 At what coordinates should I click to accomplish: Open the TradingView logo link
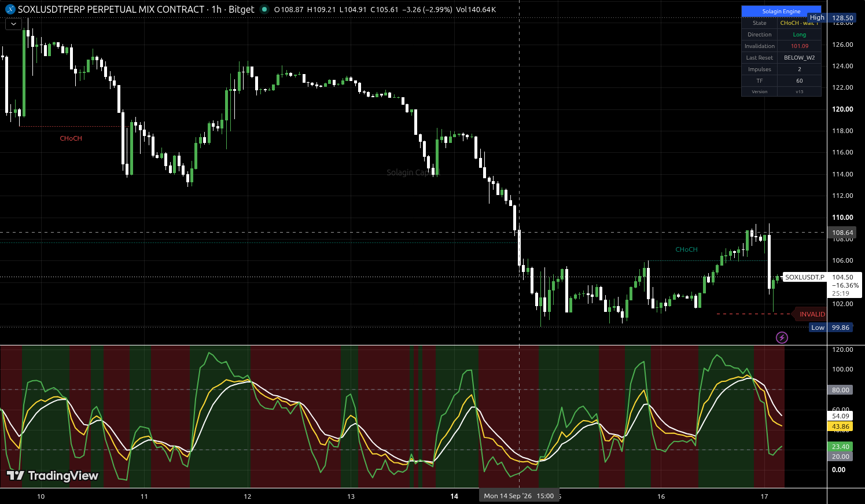(x=52, y=476)
